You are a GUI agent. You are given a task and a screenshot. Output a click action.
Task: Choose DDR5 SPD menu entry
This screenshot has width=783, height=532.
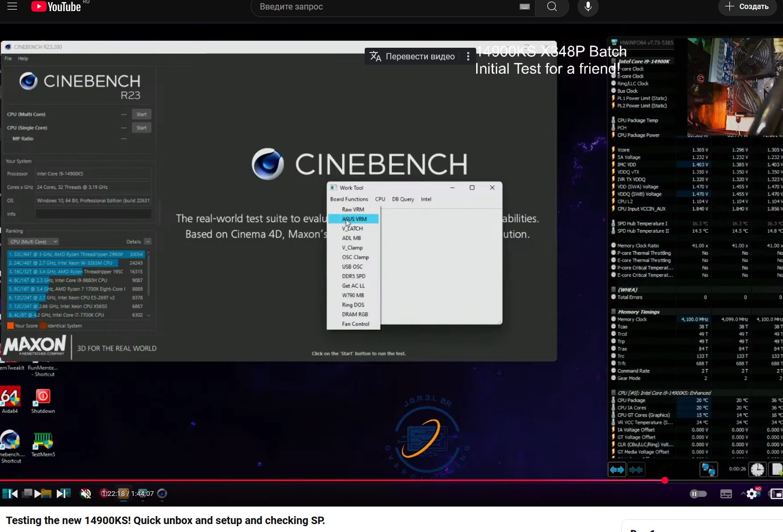[x=354, y=276]
